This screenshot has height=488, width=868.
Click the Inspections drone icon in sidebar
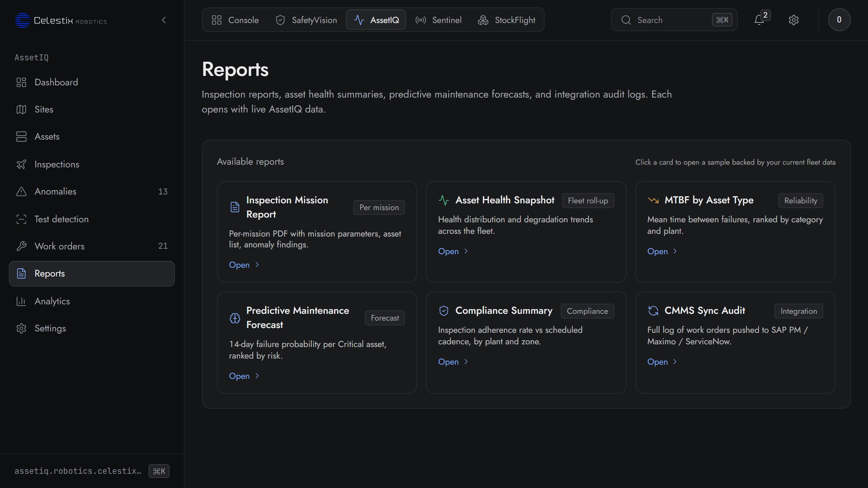[21, 164]
